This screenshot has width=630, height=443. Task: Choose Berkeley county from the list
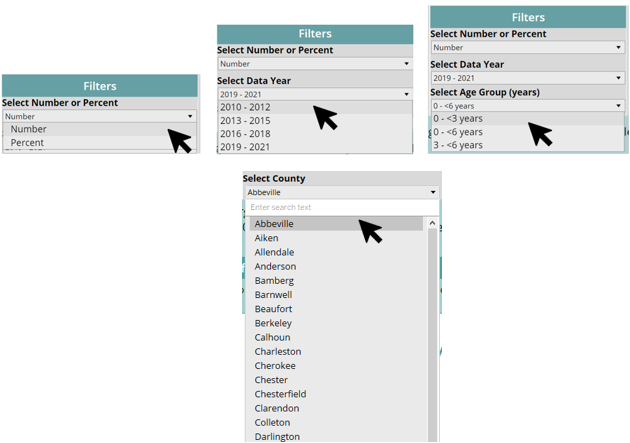pyautogui.click(x=273, y=324)
